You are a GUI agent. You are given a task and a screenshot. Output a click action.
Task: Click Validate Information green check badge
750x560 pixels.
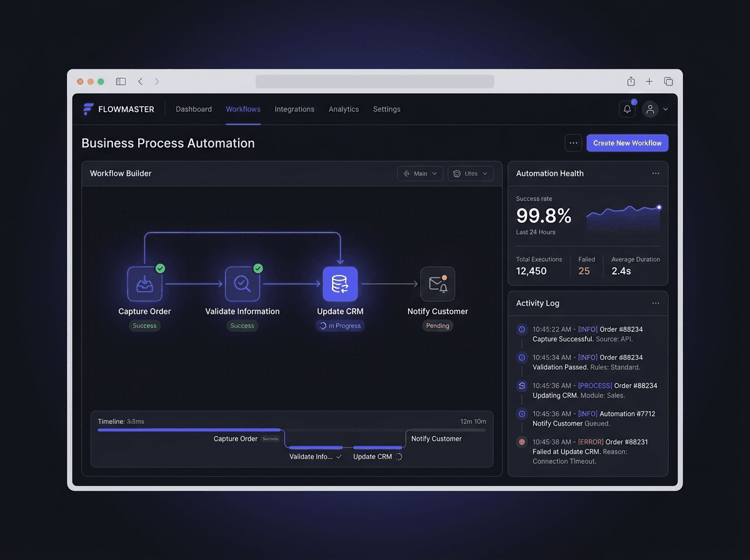click(258, 268)
